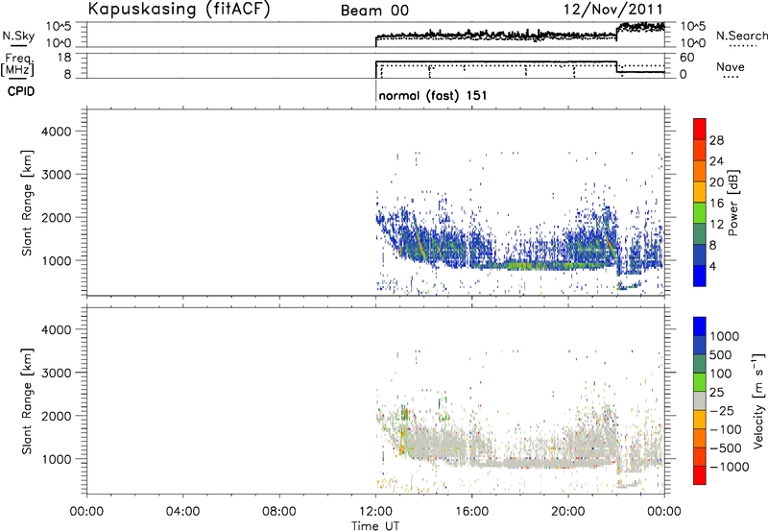This screenshot has width=768, height=532.
Task: Click the '500' value on velocity scale
Action: click(721, 355)
